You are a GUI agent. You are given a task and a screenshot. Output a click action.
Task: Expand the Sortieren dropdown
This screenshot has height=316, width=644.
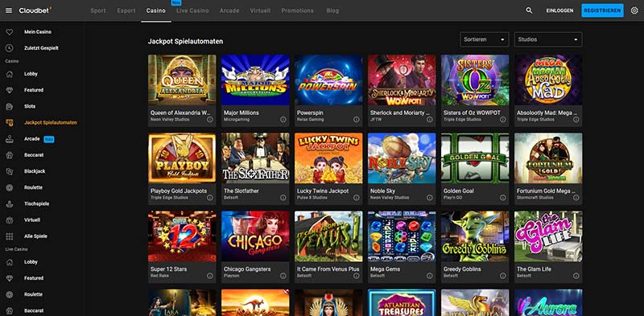(x=485, y=39)
